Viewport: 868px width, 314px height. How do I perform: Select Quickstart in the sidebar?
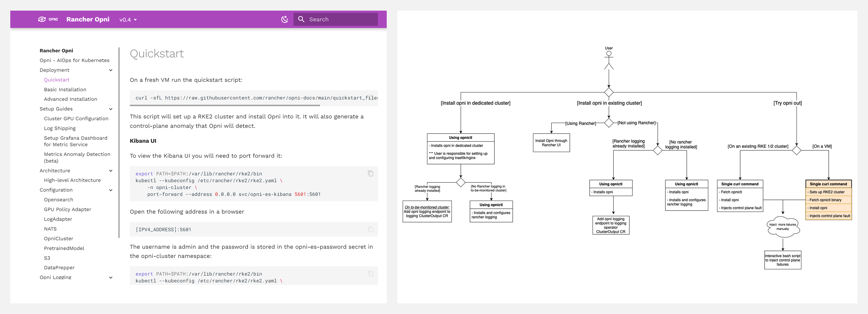[57, 80]
